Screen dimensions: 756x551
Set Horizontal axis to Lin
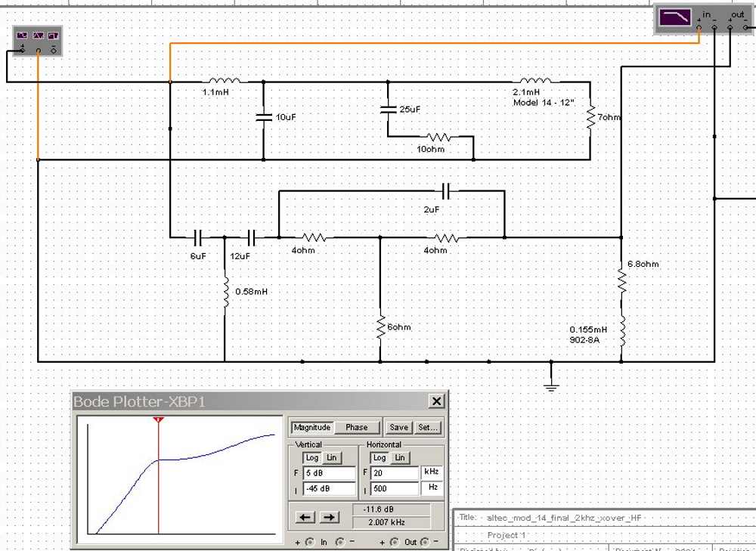click(x=400, y=457)
